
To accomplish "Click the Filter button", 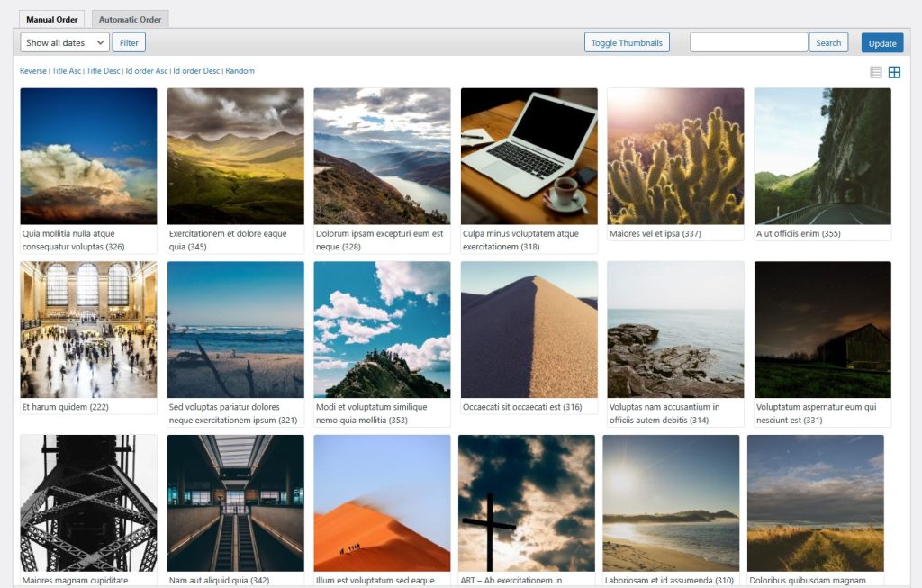I will click(128, 41).
